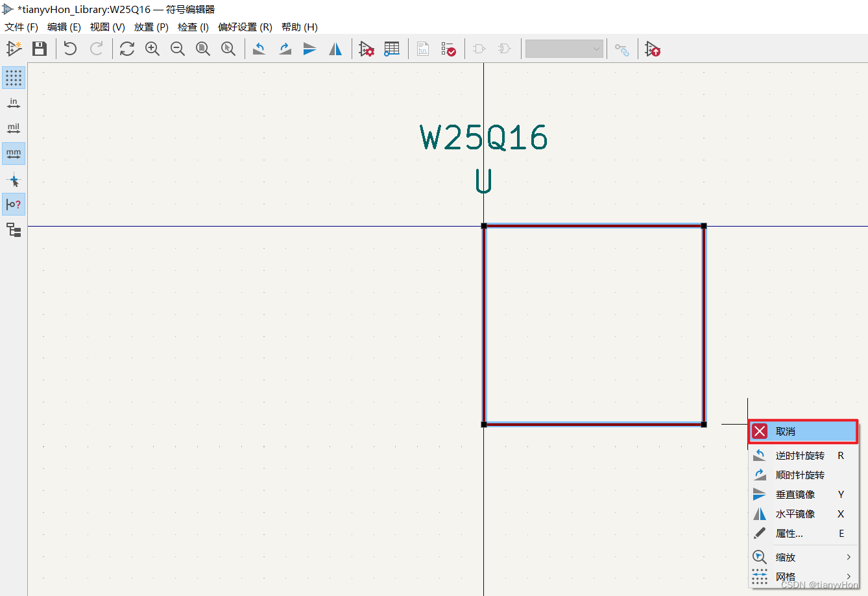
Task: Undo the last edit
Action: coord(71,49)
